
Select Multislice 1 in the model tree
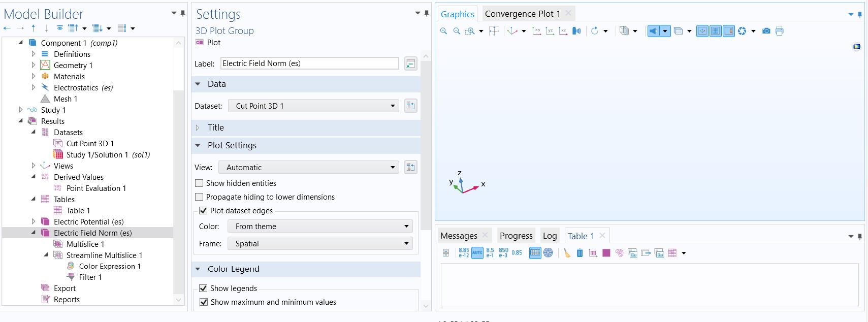pos(85,244)
